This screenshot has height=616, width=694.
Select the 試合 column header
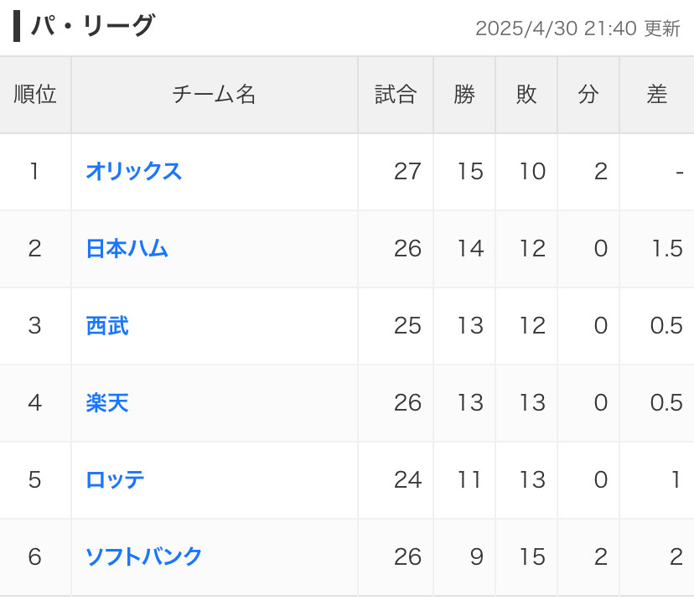coord(396,95)
